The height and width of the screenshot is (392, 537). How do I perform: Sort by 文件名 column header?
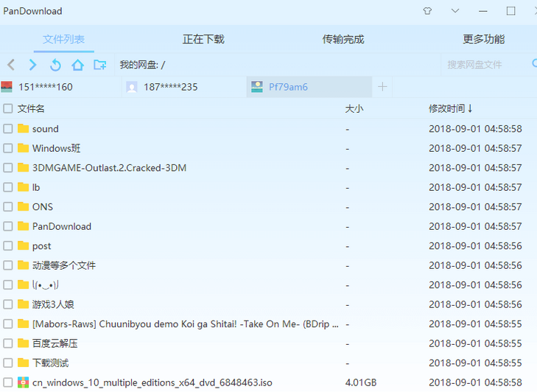coord(31,108)
